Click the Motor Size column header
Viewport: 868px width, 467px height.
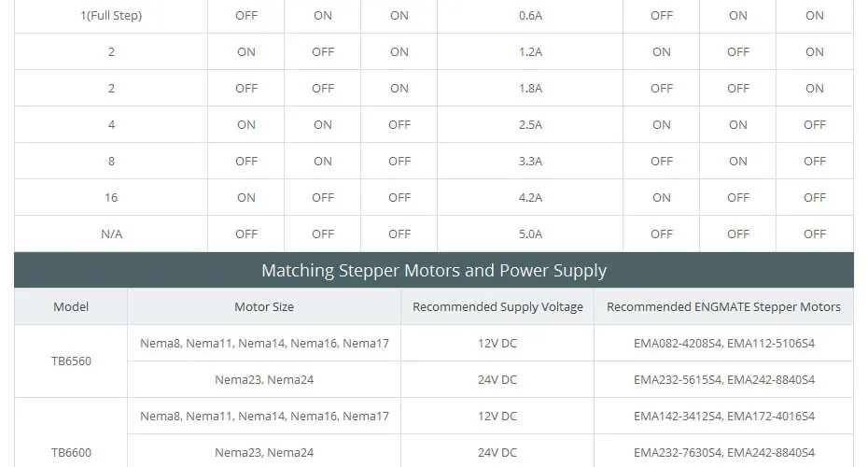[x=264, y=306]
